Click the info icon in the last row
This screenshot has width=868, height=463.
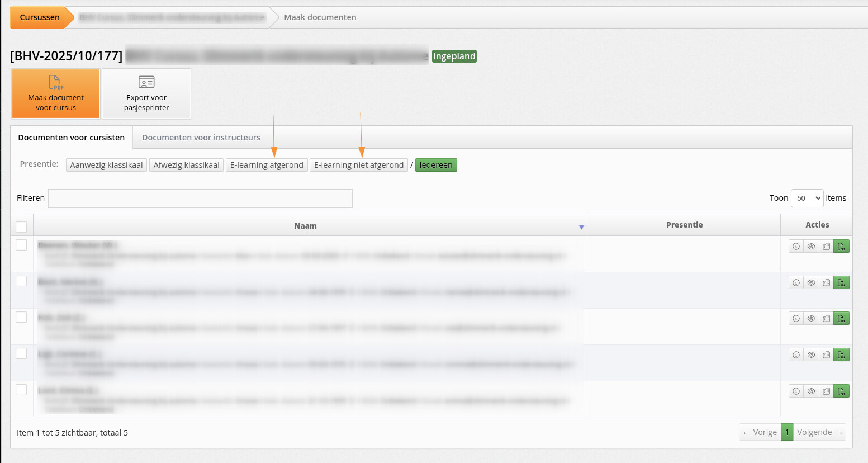[796, 391]
